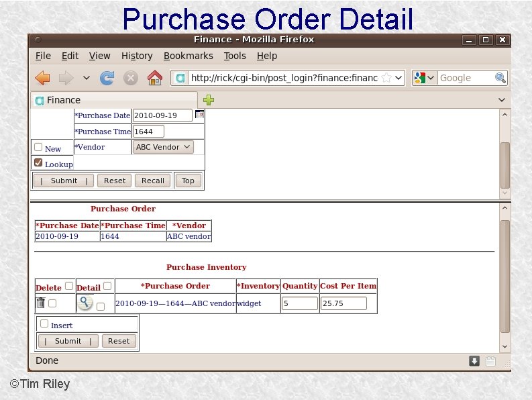Click the search magnifier icon in Google box
Image resolution: width=532 pixels, height=400 pixels.
click(500, 78)
